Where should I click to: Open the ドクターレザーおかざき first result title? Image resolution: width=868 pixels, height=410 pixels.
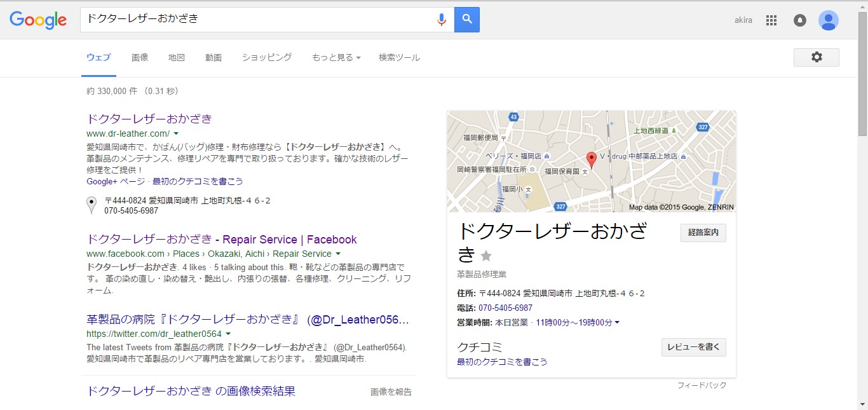pos(149,119)
